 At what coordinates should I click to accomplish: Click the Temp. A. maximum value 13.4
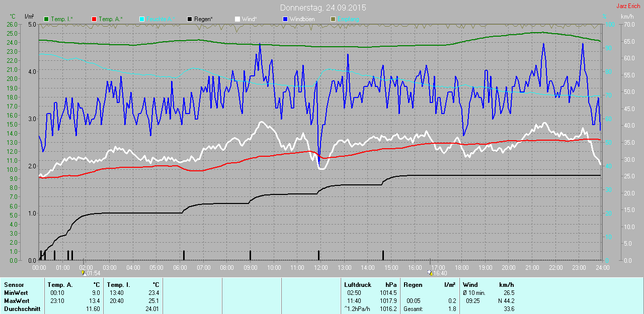coord(95,301)
